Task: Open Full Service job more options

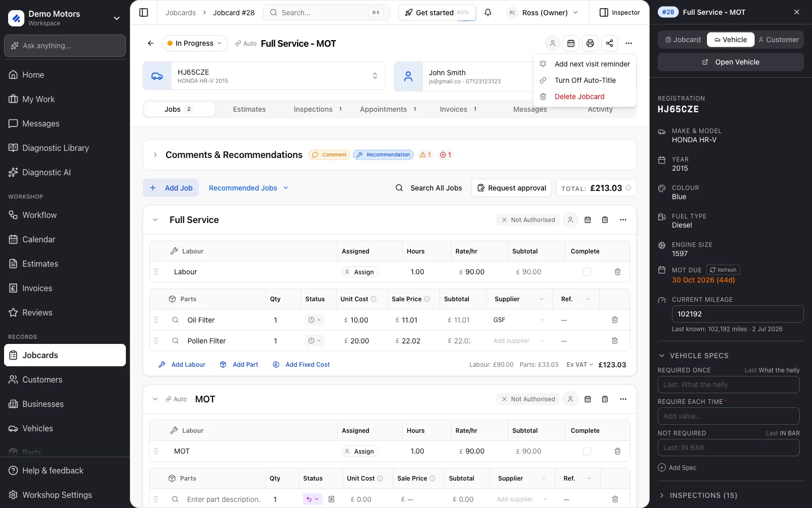Action: click(623, 220)
